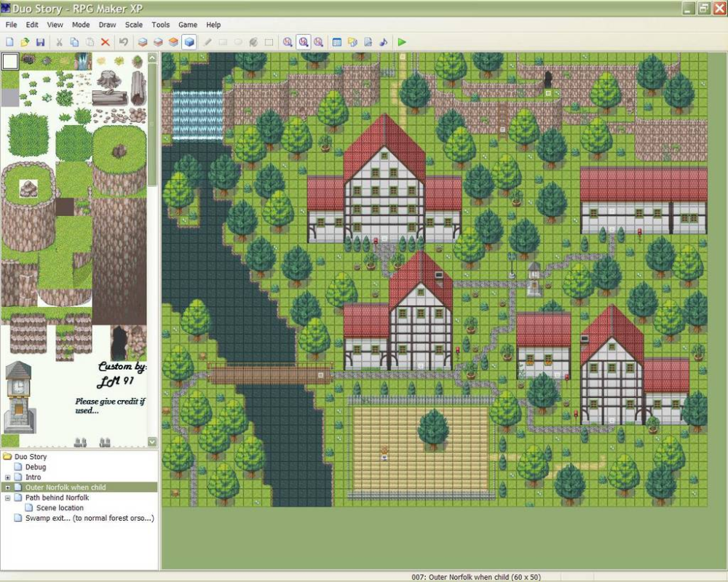Pick the waterfall tile in palette

pos(83,61)
